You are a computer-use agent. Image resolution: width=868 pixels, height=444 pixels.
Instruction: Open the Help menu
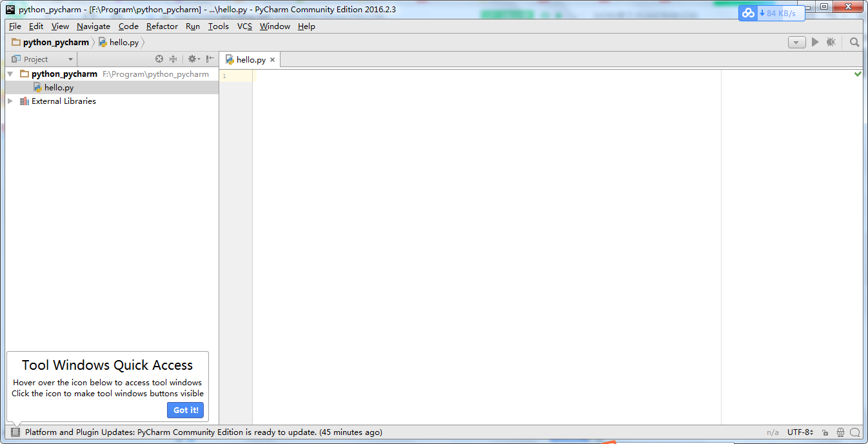(306, 26)
